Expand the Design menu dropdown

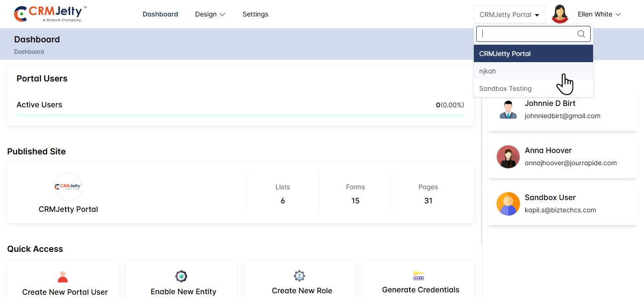tap(210, 14)
